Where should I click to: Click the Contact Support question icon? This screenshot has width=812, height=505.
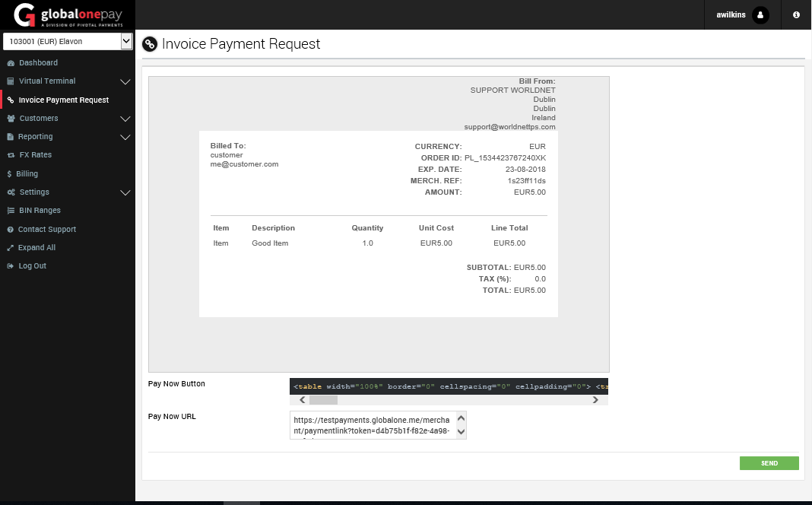pyautogui.click(x=10, y=230)
